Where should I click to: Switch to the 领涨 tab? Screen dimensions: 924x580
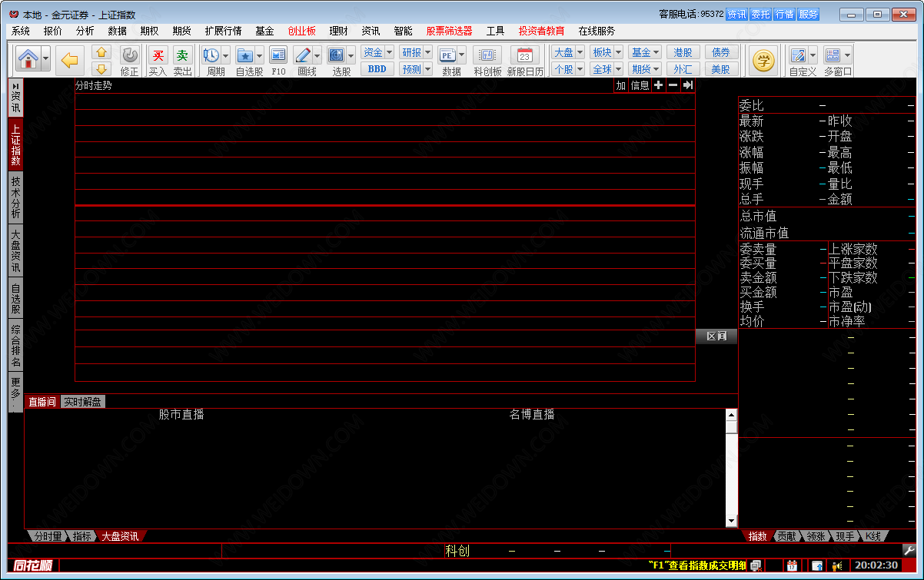pyautogui.click(x=815, y=536)
